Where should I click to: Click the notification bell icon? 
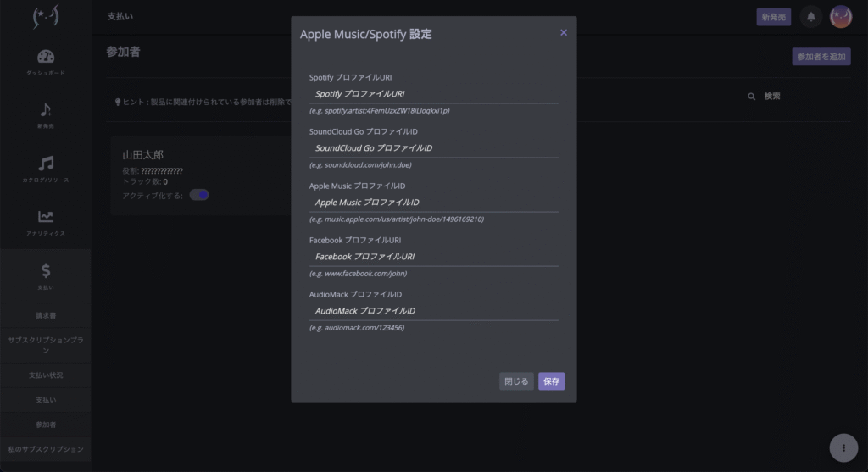810,17
